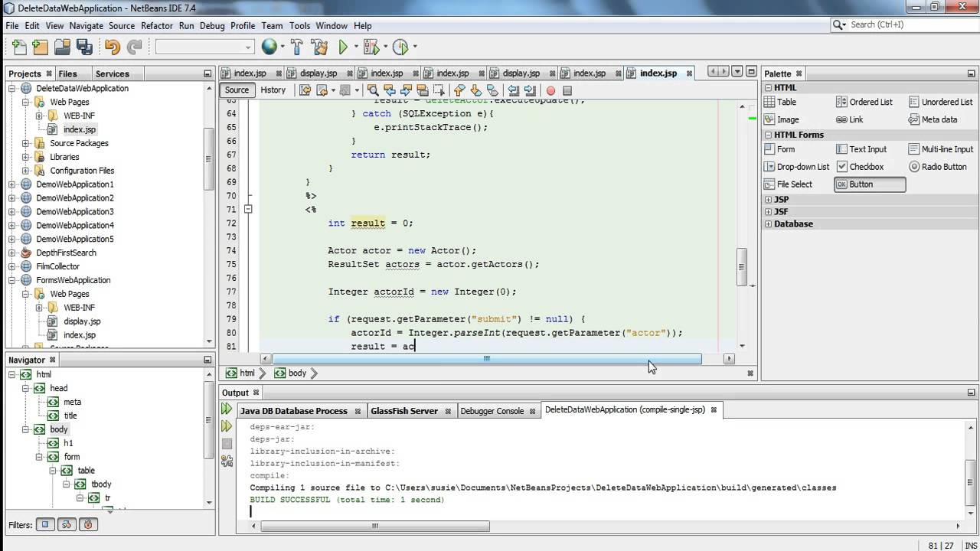The width and height of the screenshot is (980, 551).
Task: Click the Clean and Build icon
Action: coord(319,47)
